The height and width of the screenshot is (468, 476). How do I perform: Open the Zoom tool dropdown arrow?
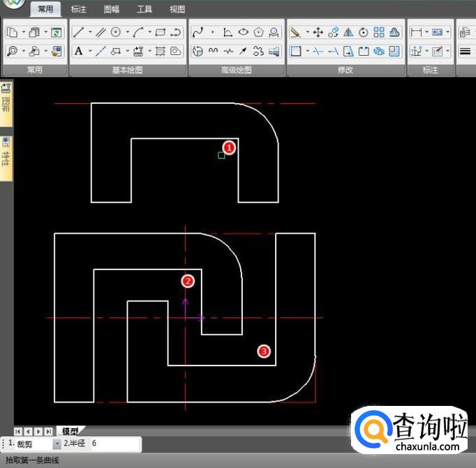[23, 51]
